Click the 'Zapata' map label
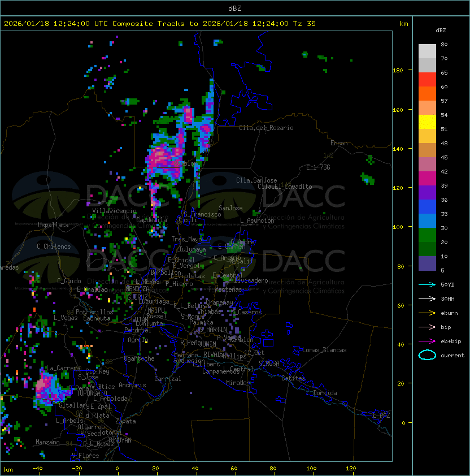470x476 pixels. pyautogui.click(x=125, y=421)
